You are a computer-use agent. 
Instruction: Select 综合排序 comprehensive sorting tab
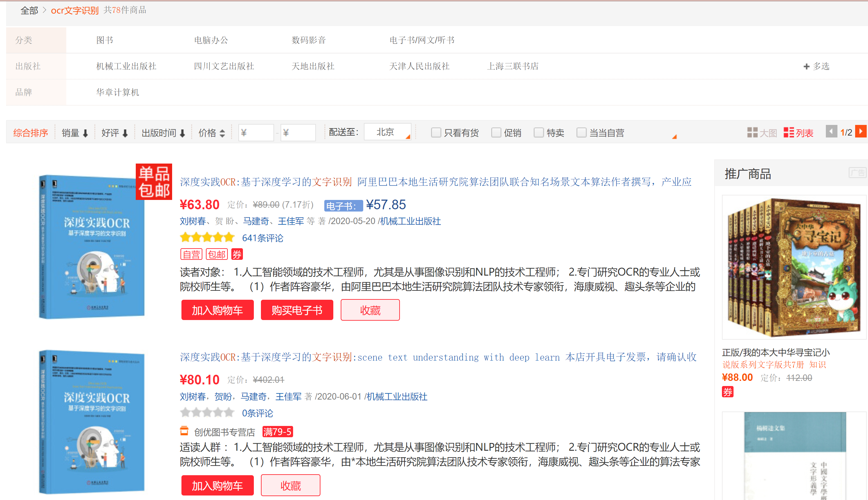click(x=31, y=133)
